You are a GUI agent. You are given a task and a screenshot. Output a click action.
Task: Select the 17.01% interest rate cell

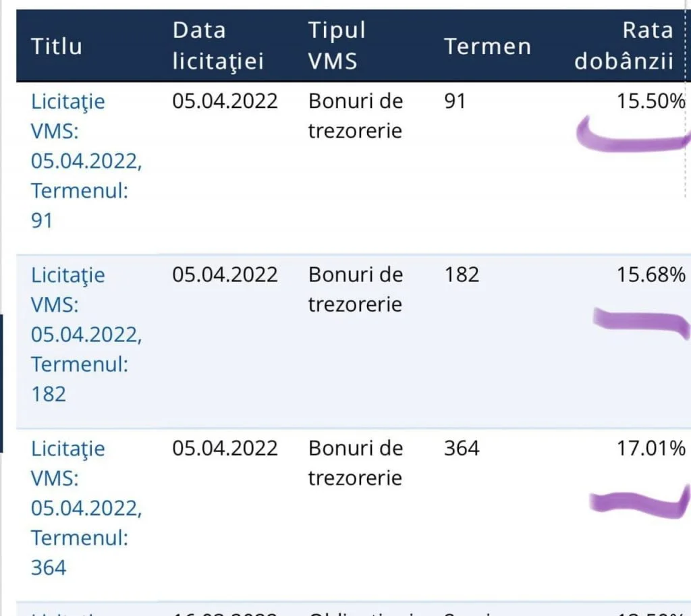[x=651, y=449]
